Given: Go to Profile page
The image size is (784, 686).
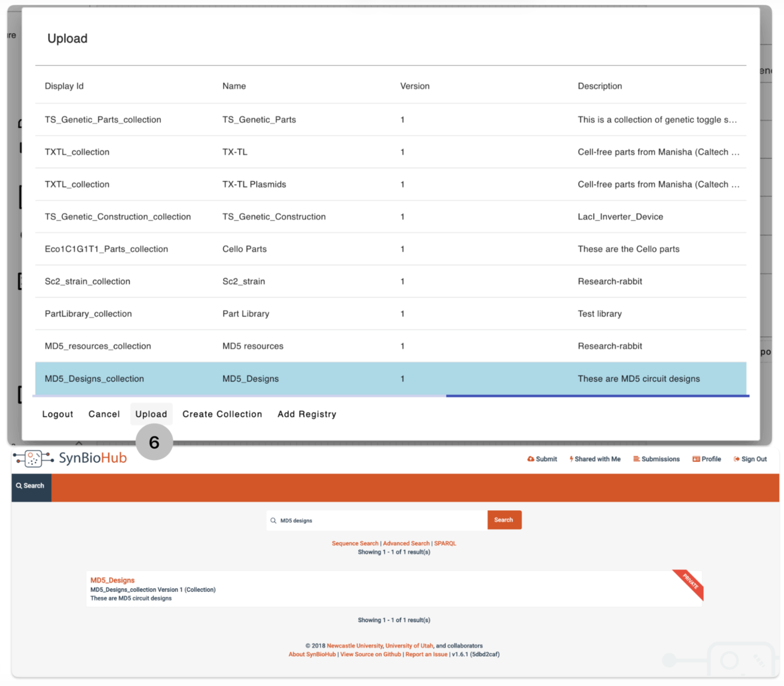Looking at the screenshot, I should pos(707,459).
